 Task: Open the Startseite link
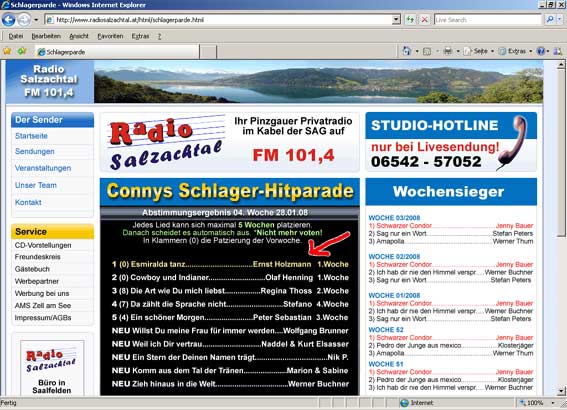31,136
